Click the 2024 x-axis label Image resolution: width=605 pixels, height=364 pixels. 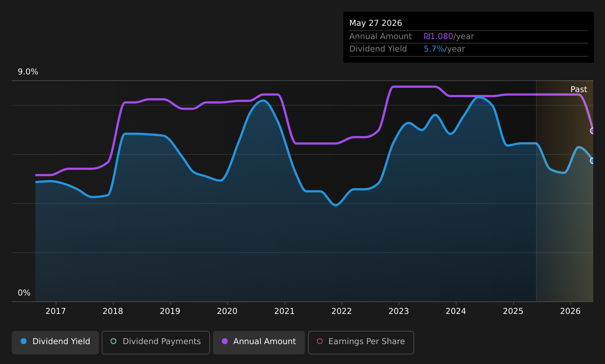click(x=456, y=311)
